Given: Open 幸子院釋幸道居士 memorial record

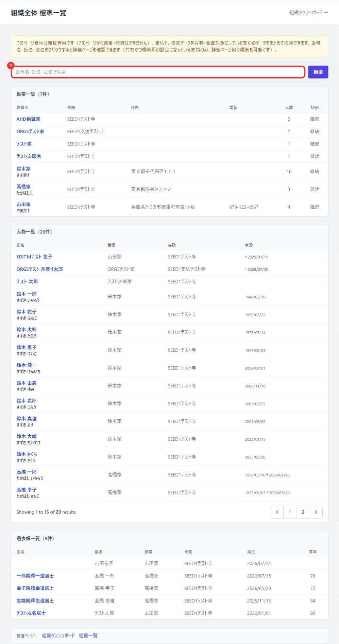Looking at the screenshot, I should pyautogui.click(x=35, y=588).
